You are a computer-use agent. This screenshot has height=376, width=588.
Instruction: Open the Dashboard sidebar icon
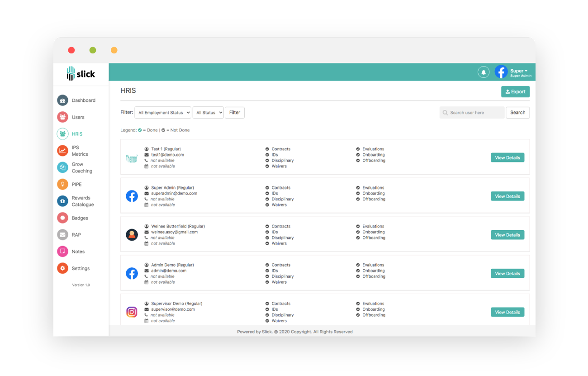pos(62,100)
